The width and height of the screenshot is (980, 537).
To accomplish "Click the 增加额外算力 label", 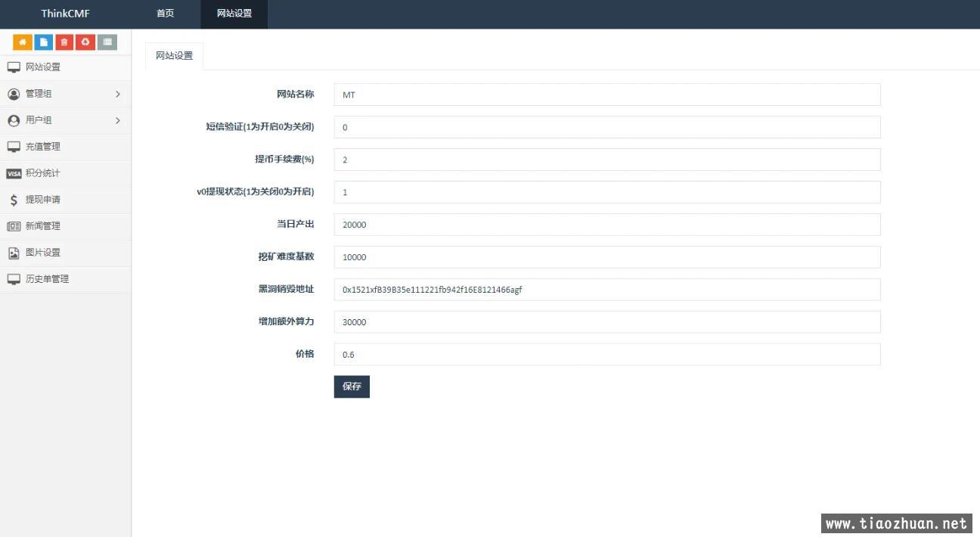I will coord(286,321).
